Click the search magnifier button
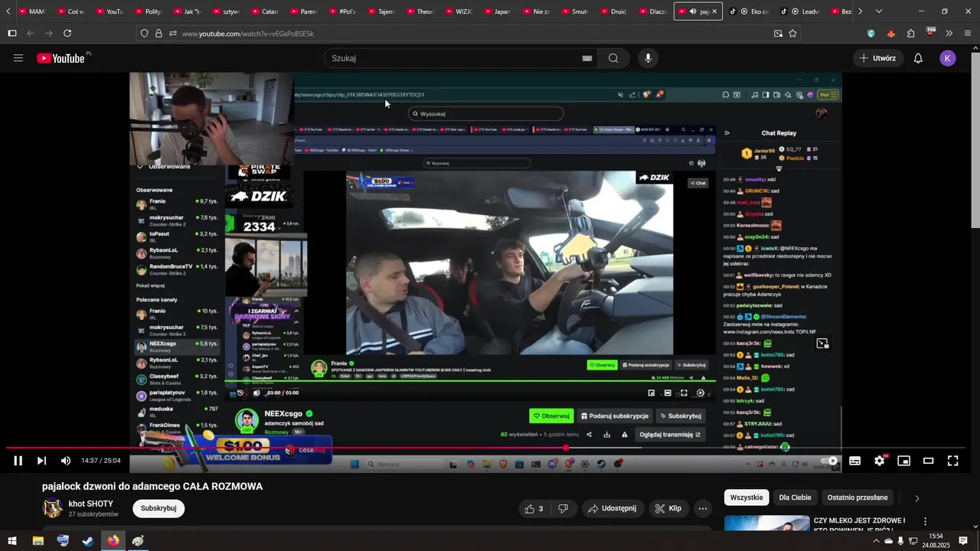The width and height of the screenshot is (980, 551). pos(613,58)
